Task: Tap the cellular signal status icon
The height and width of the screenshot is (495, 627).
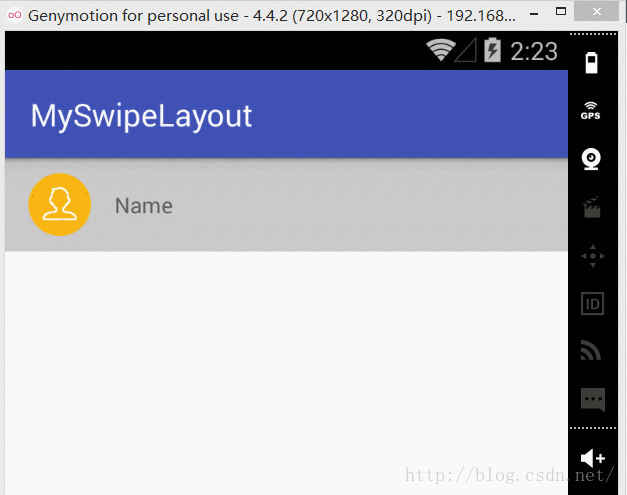Action: [x=466, y=50]
